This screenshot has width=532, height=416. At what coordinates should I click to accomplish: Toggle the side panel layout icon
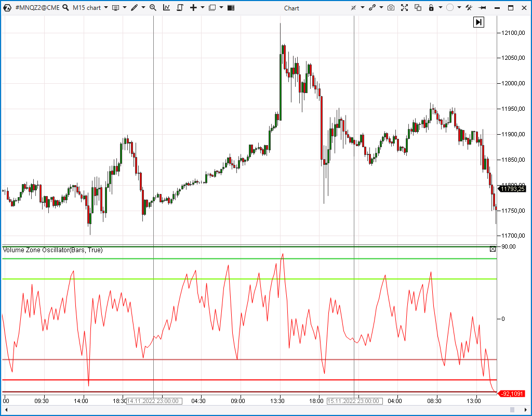pos(231,8)
